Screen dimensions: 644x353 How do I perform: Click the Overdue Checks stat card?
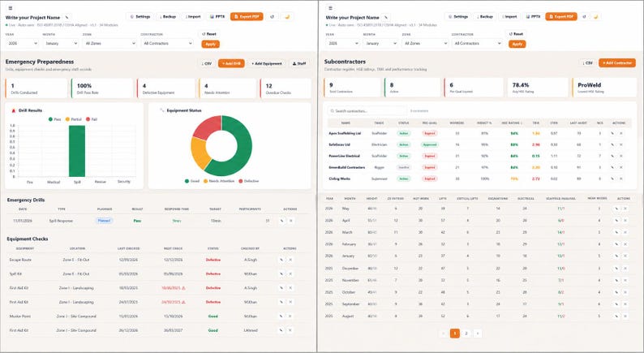(286, 88)
